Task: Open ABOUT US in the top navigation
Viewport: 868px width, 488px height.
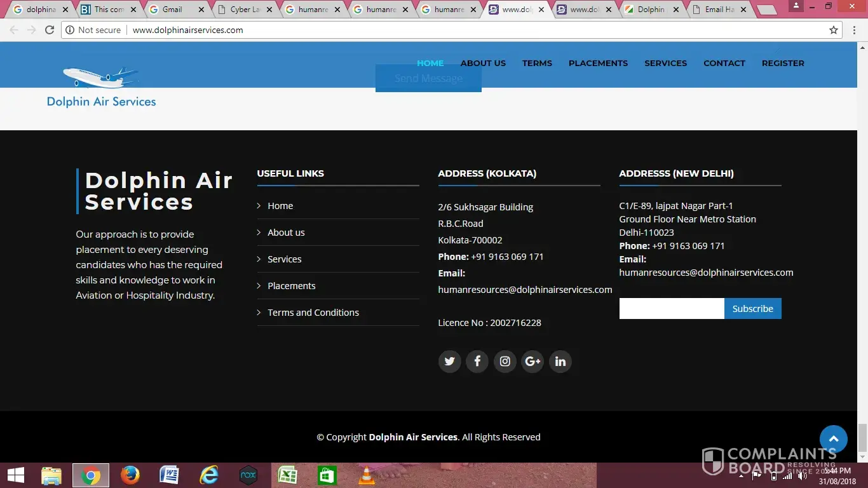Action: [x=483, y=63]
